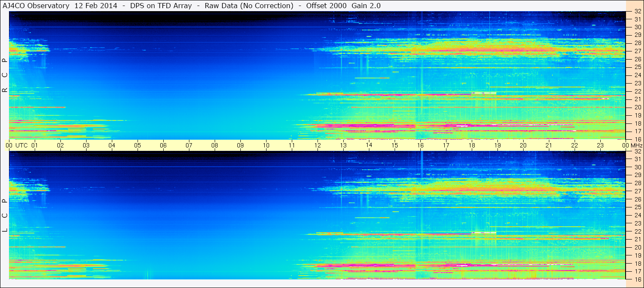Click the 32 MHz label in upper RCP panel
Image resolution: width=644 pixels, height=288 pixels.
point(637,12)
